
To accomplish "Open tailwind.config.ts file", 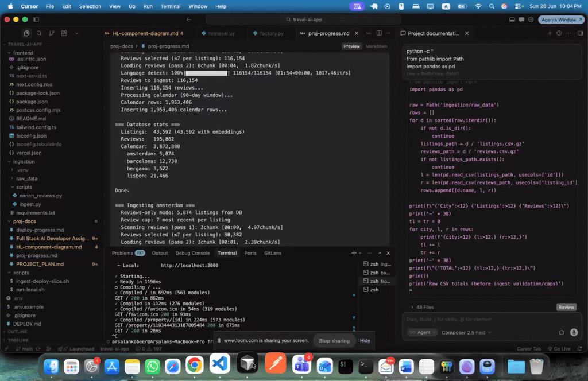I will click(x=36, y=127).
